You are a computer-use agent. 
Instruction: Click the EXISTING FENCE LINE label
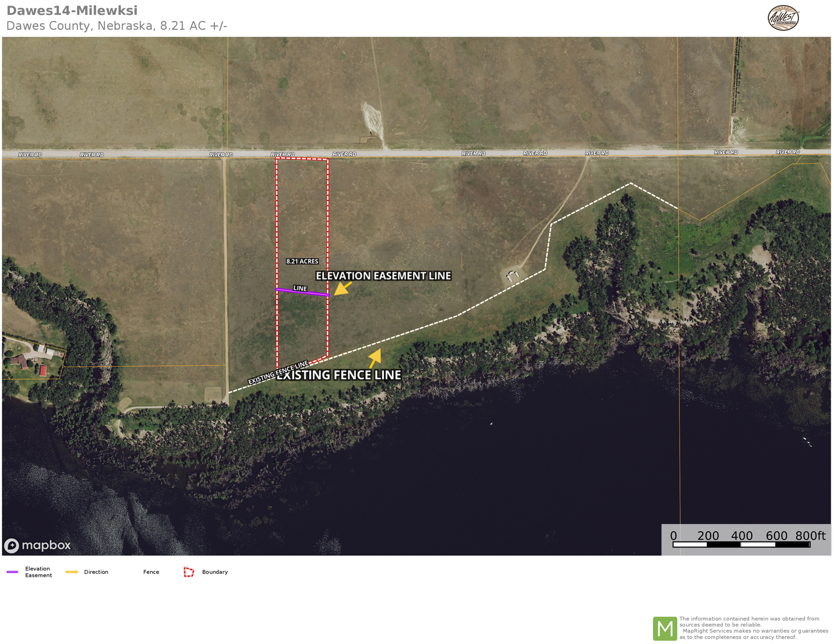(338, 375)
